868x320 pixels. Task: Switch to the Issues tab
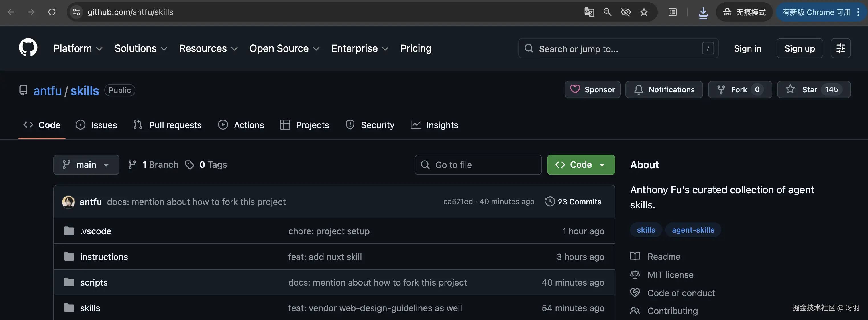click(96, 125)
